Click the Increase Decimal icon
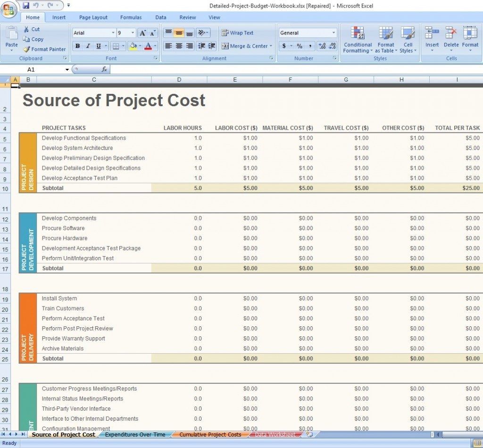The height and width of the screenshot is (448, 483). click(322, 46)
